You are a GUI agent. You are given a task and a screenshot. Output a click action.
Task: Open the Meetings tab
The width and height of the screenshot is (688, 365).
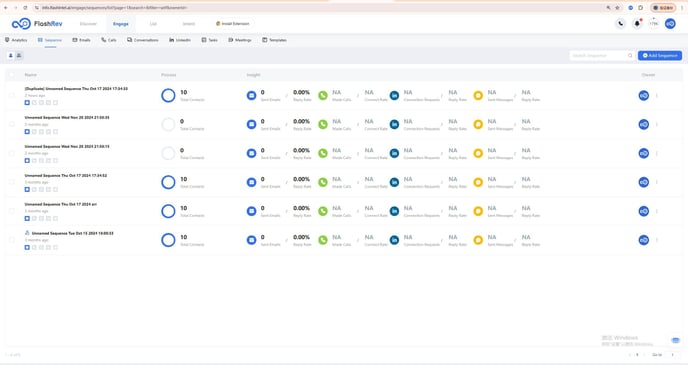click(x=240, y=40)
